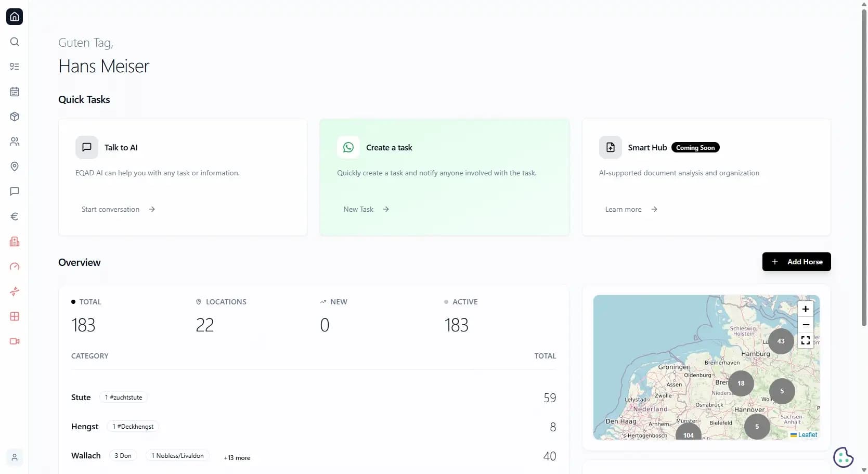
Task: Open the Locations map pin icon
Action: [x=14, y=166]
